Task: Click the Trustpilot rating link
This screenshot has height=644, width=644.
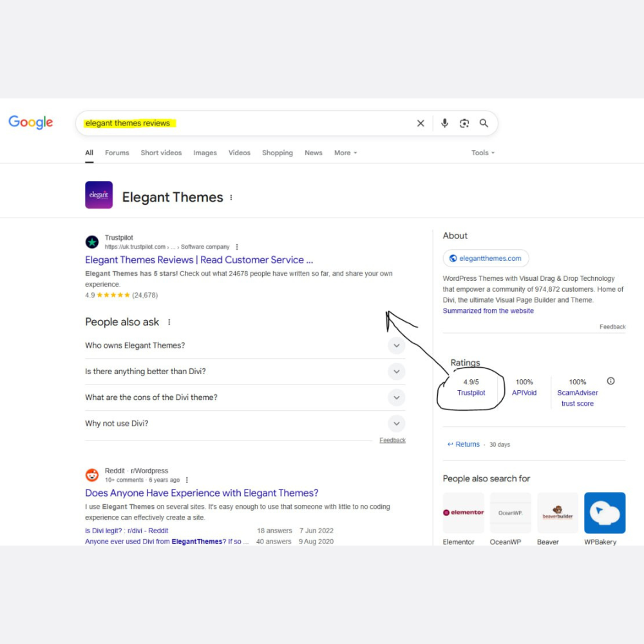Action: [x=471, y=393]
